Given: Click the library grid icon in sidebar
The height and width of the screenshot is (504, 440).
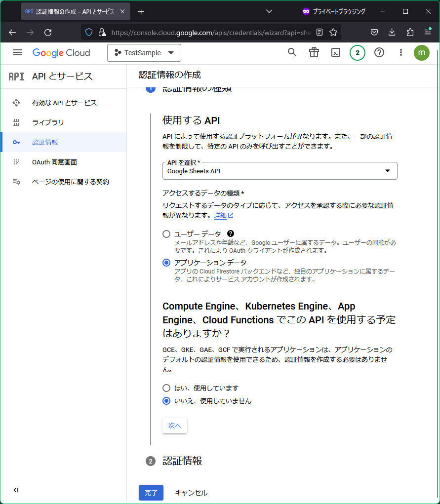Looking at the screenshot, I should click(17, 122).
